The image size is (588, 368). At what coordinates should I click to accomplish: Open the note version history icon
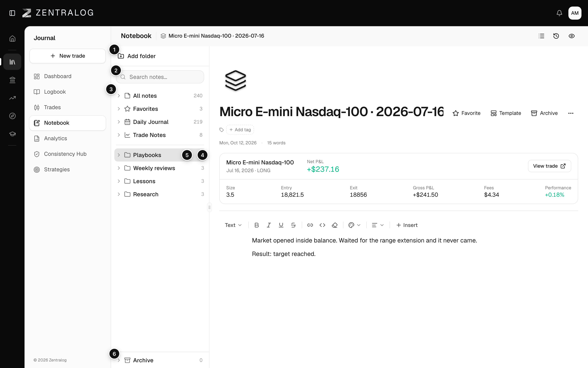pos(556,36)
